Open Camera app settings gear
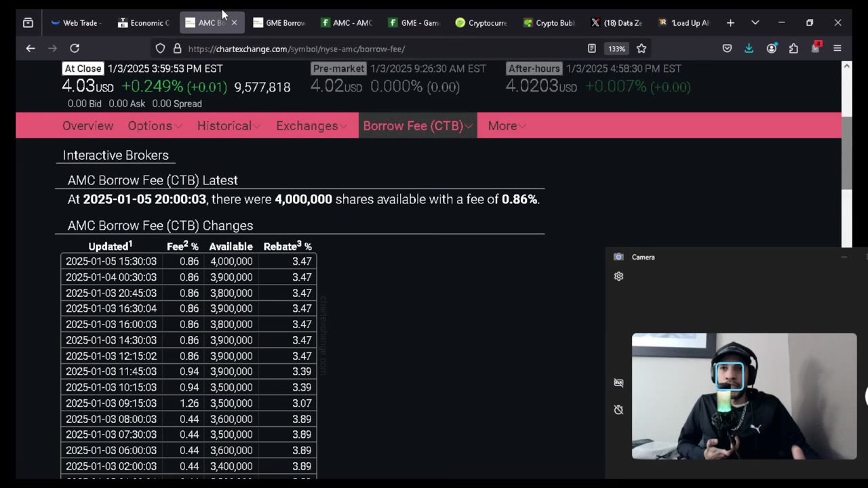868x488 pixels. pyautogui.click(x=618, y=276)
